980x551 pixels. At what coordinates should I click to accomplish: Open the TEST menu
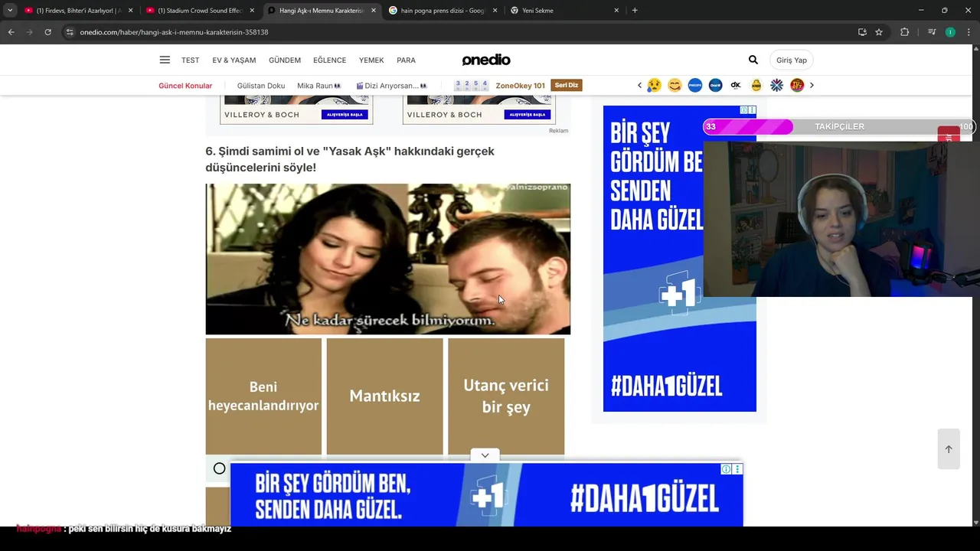[x=190, y=60]
